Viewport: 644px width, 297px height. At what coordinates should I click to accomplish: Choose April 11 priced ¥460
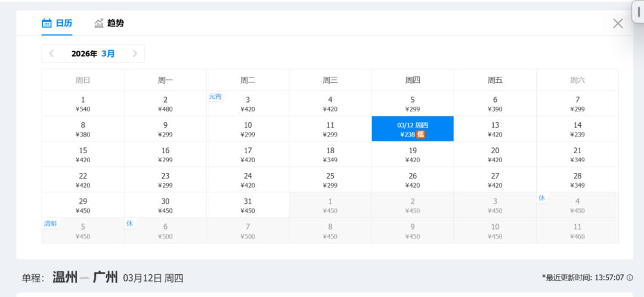(577, 231)
